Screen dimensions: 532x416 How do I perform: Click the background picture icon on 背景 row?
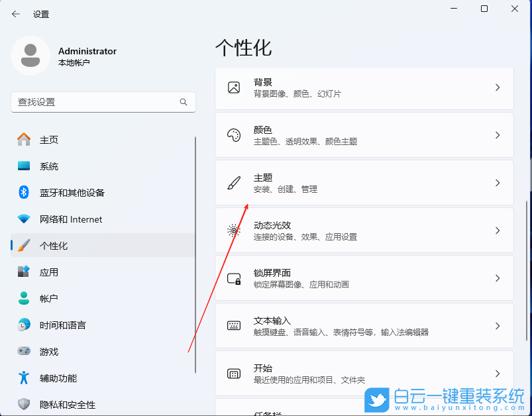233,87
